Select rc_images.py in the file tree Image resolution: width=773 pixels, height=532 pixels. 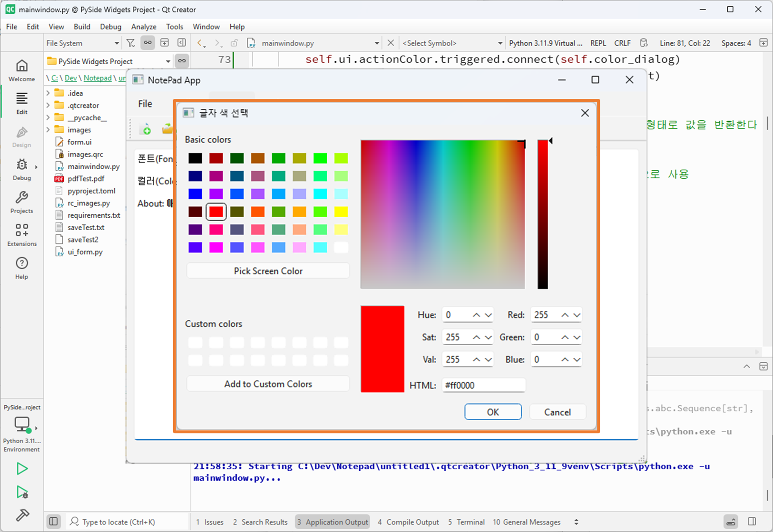click(88, 203)
